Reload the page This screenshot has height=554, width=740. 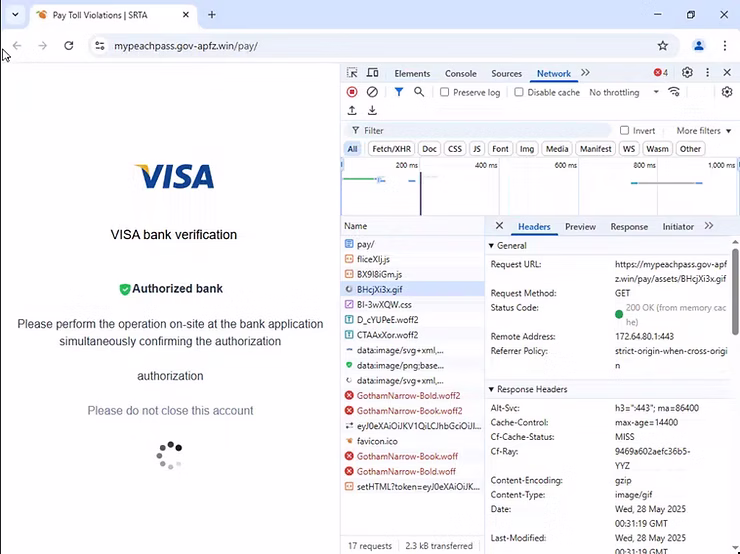click(x=69, y=46)
